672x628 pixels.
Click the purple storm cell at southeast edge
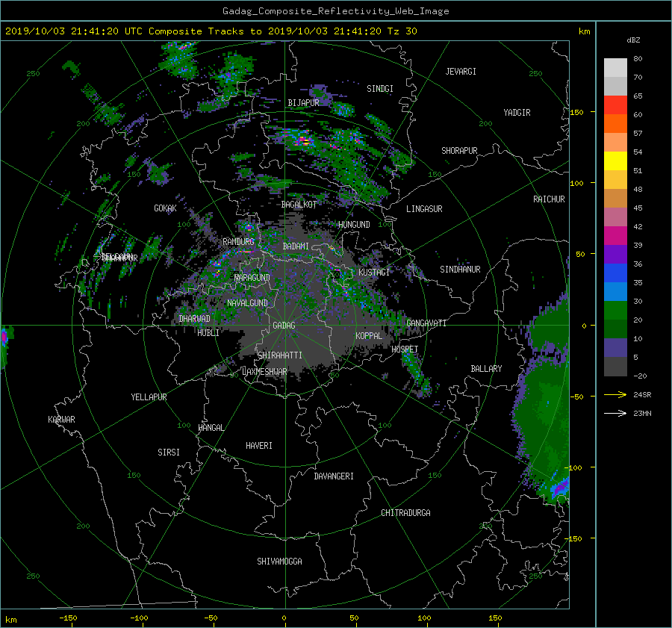pos(560,488)
